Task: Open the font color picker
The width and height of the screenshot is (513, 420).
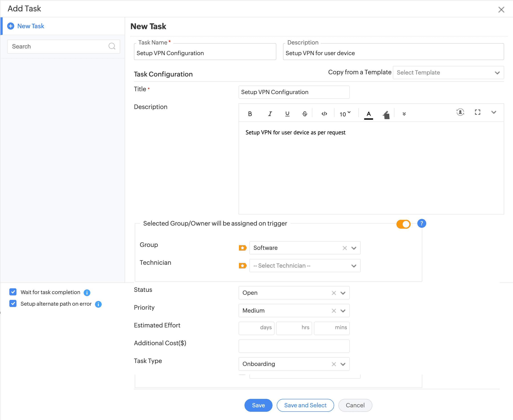Action: (368, 114)
